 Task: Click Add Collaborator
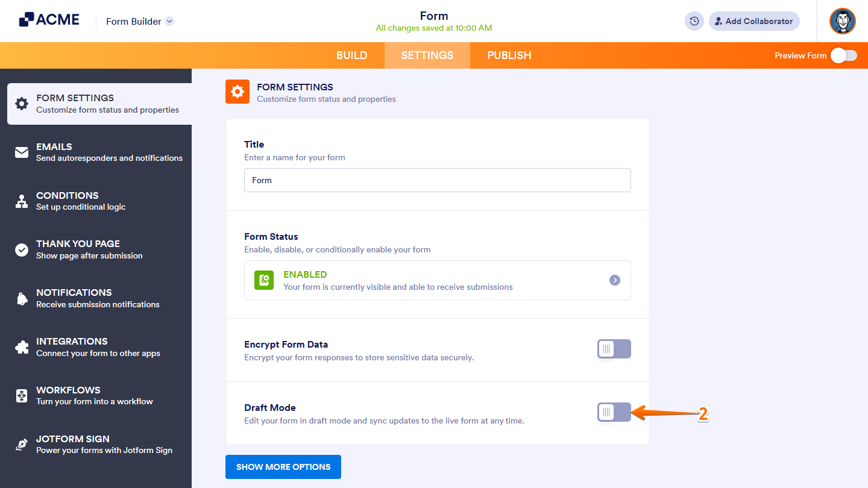pyautogui.click(x=754, y=20)
